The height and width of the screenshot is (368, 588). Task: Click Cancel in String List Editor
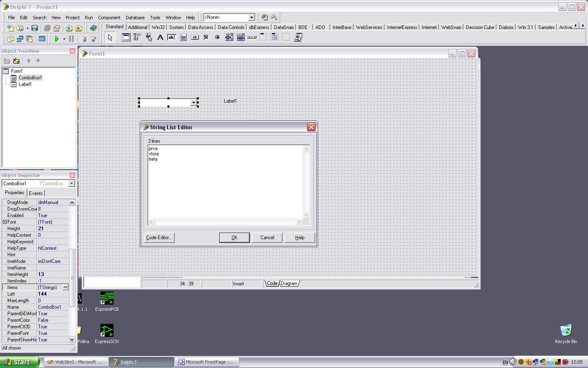[267, 238]
